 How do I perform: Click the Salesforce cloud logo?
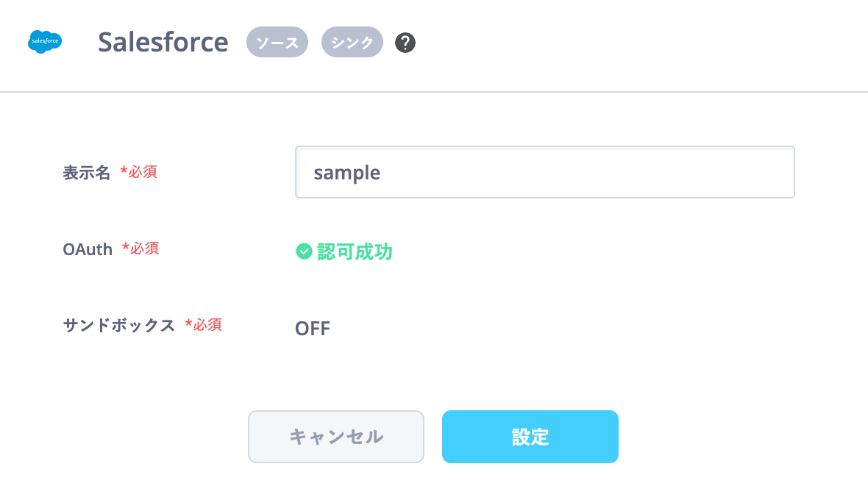click(45, 41)
